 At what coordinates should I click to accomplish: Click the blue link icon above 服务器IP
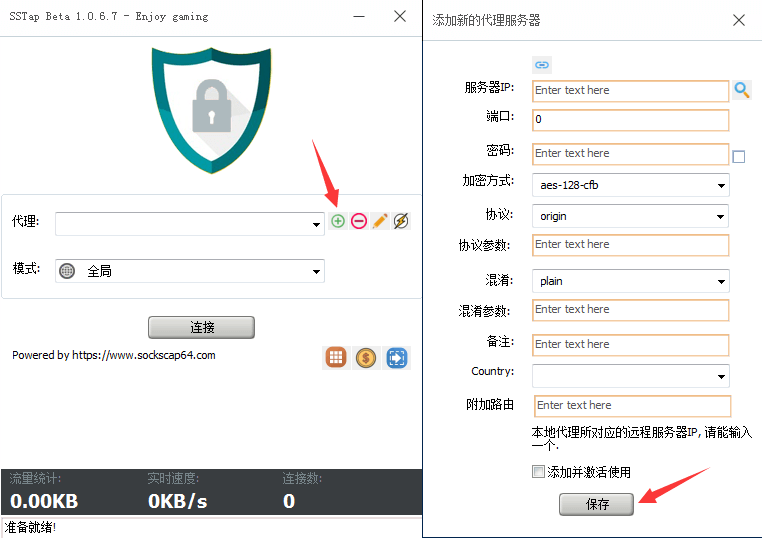(542, 65)
